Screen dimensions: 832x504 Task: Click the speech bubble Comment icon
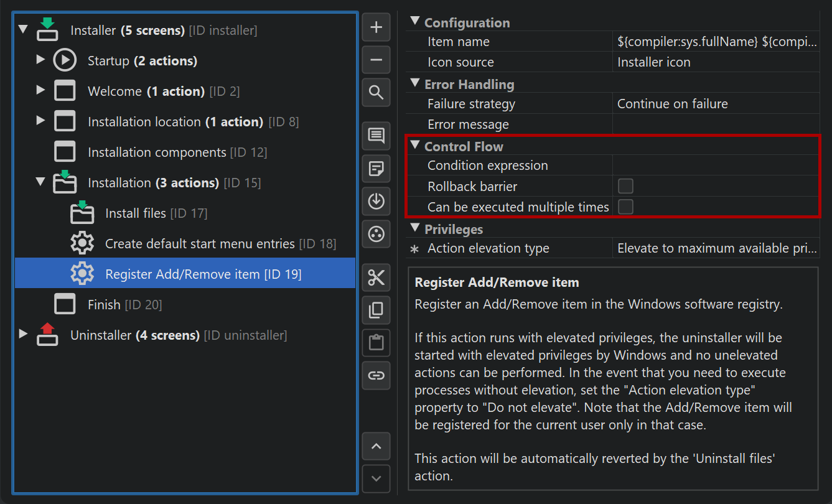(376, 136)
